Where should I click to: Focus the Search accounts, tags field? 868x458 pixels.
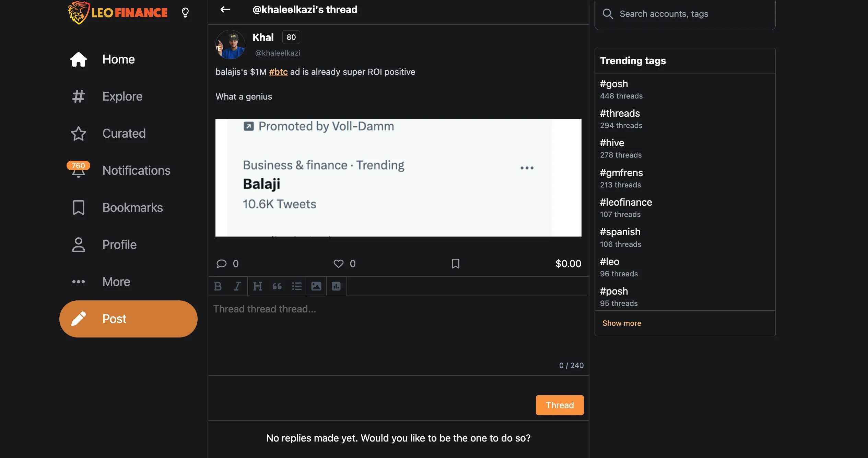pyautogui.click(x=685, y=14)
